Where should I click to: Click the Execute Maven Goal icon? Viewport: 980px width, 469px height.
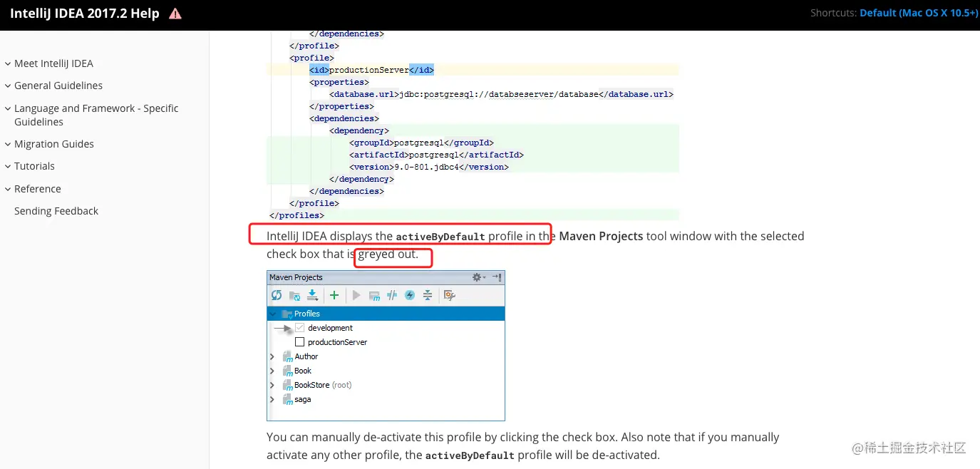[374, 295]
